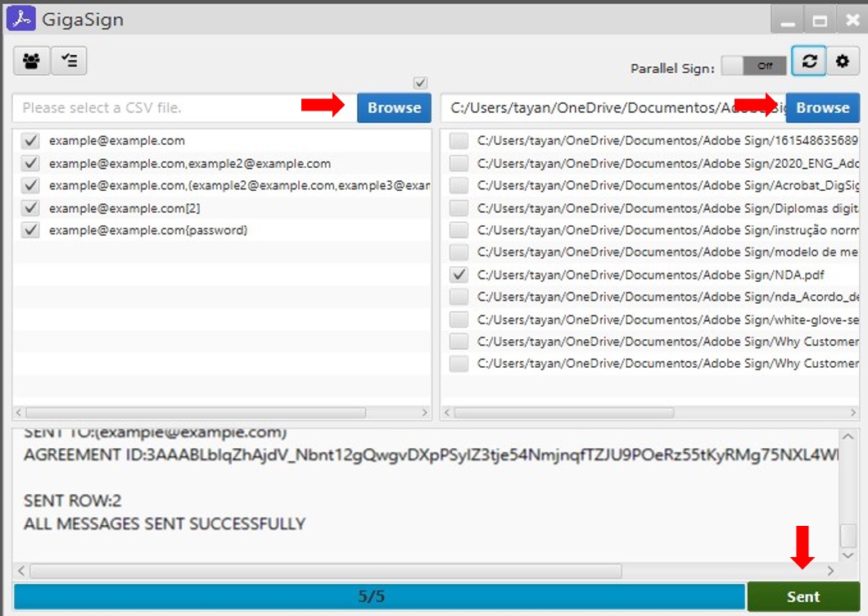
Task: Click Browse next to the CSV file field
Action: coord(394,107)
